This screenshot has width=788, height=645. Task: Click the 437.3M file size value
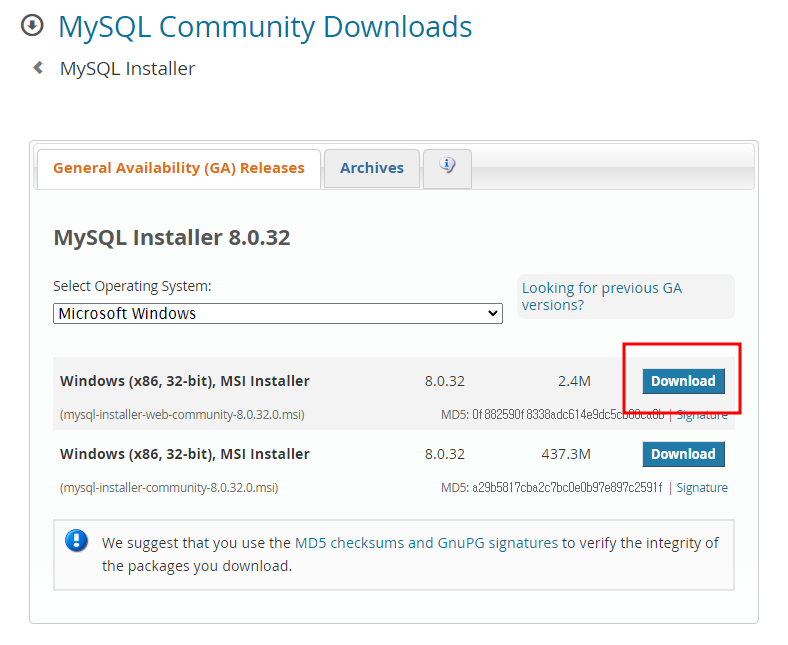(566, 454)
